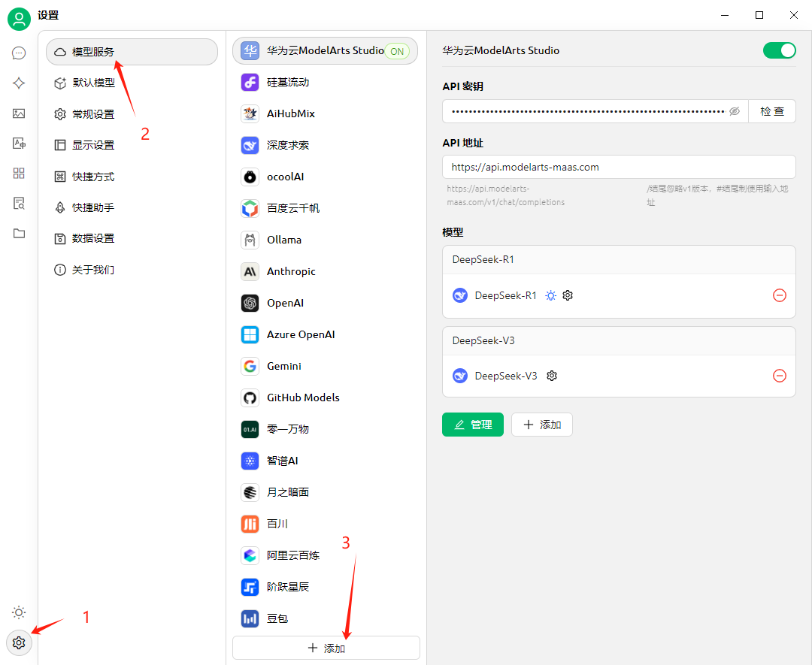Open the image painting sidebar icon
Image resolution: width=812 pixels, height=665 pixels.
tap(19, 113)
